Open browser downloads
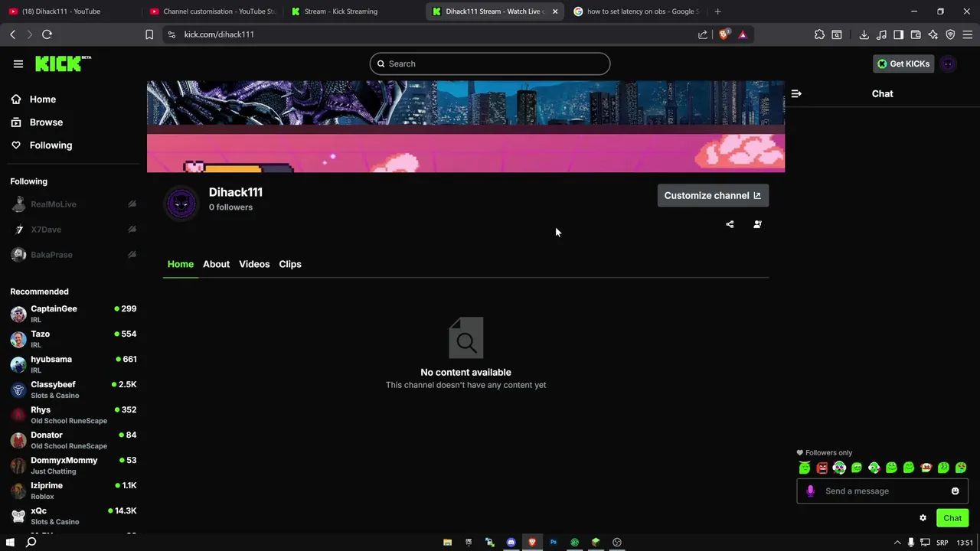The height and width of the screenshot is (551, 980). (x=864, y=34)
